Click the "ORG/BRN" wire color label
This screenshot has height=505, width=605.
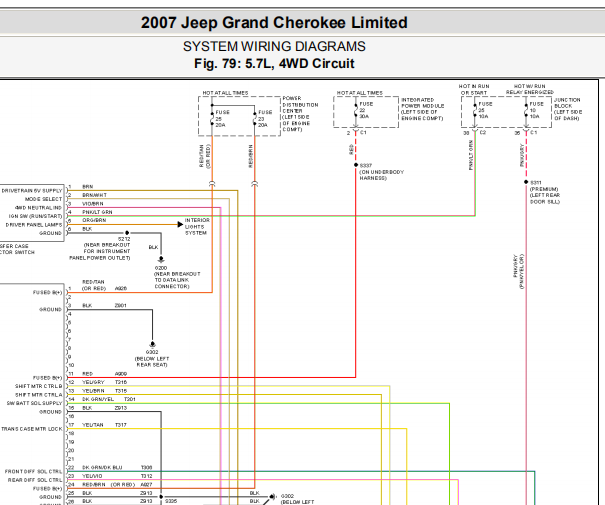pos(94,220)
